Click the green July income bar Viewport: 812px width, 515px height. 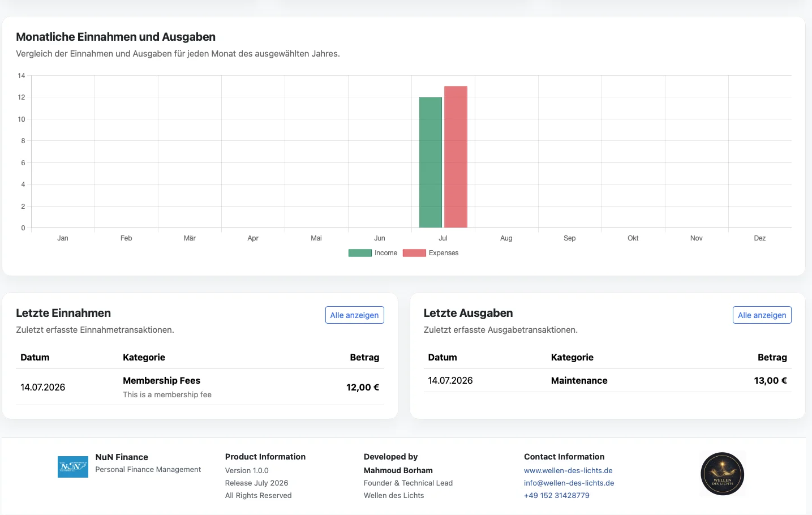pyautogui.click(x=431, y=162)
